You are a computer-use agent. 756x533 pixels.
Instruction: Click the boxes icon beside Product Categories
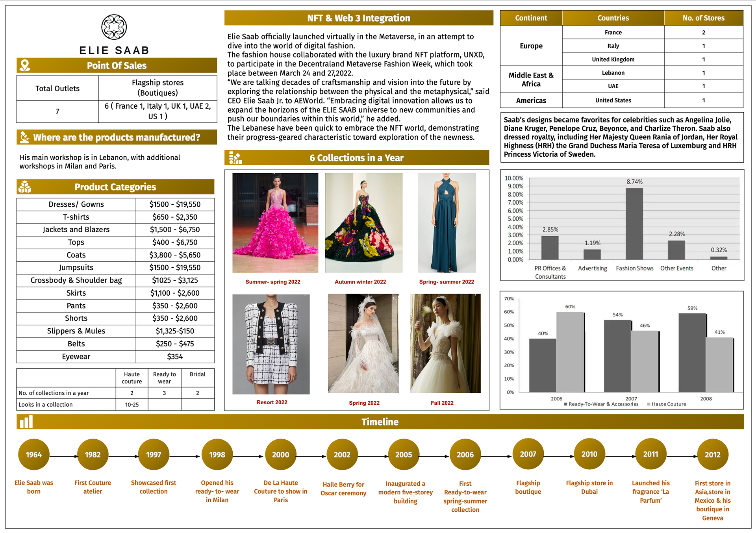25,187
